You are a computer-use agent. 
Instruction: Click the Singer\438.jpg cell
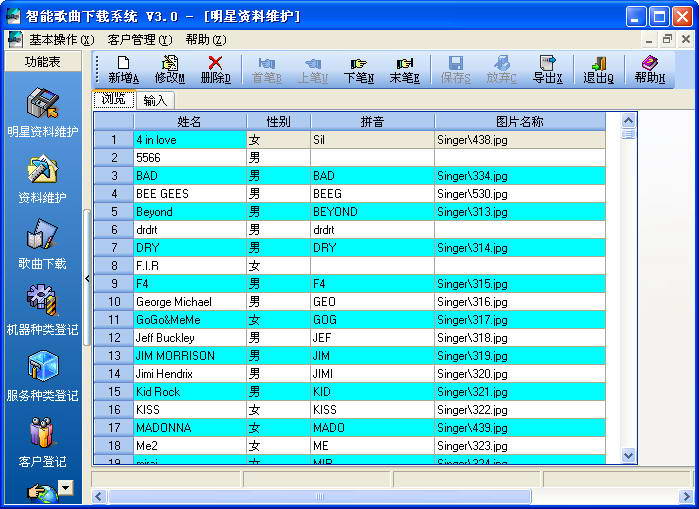(x=520, y=140)
